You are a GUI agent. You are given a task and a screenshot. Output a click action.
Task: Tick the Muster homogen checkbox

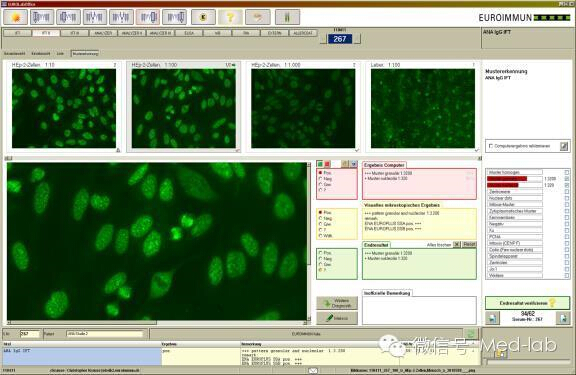[x=566, y=172]
